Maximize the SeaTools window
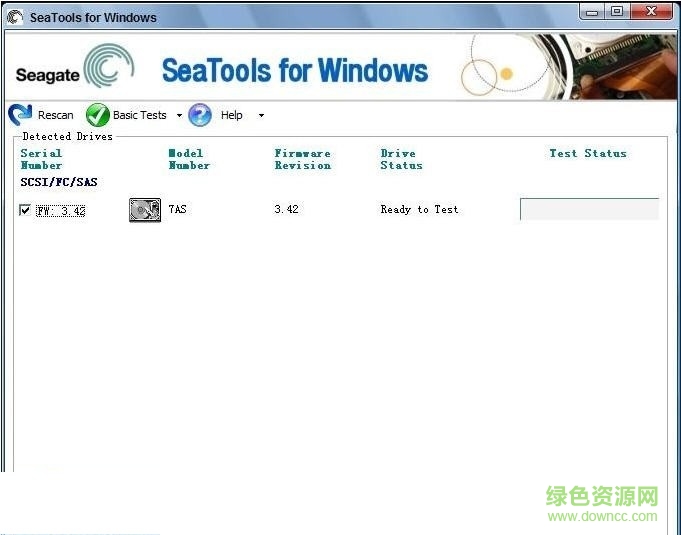Screen dimensions: 681x535 pyautogui.click(x=617, y=12)
